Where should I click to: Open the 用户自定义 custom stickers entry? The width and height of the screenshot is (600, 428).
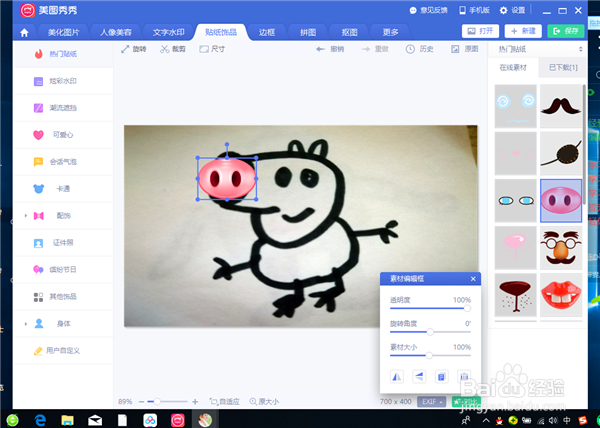click(x=63, y=350)
